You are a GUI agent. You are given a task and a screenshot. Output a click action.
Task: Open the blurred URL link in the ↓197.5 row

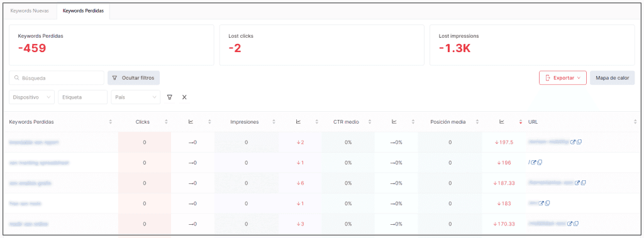548,142
